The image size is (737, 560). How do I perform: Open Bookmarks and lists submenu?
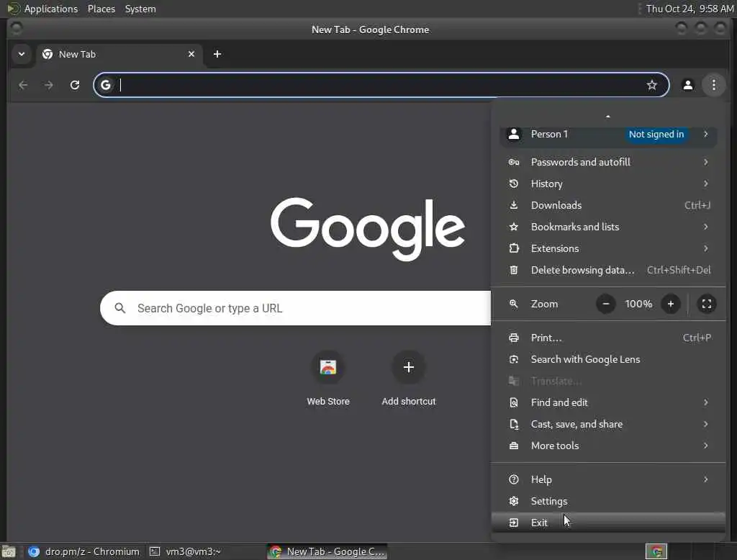[x=607, y=227]
